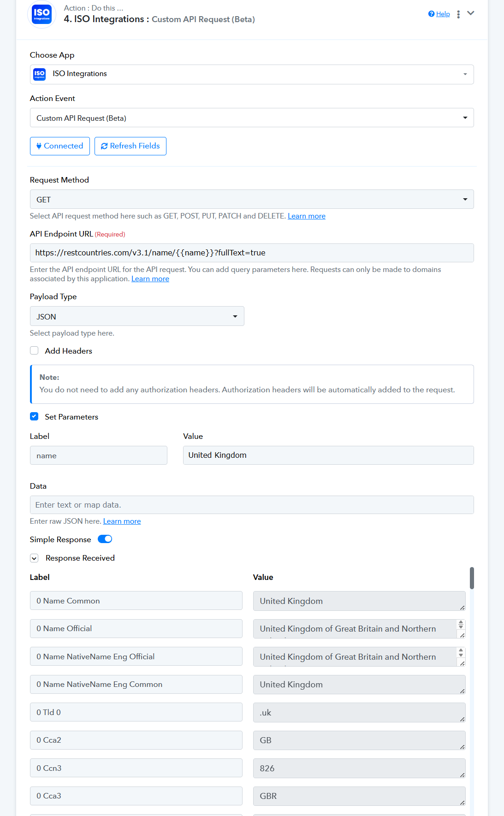Step the NativeName Eng Official value scroll arrows
The image size is (504, 816).
tap(461, 653)
